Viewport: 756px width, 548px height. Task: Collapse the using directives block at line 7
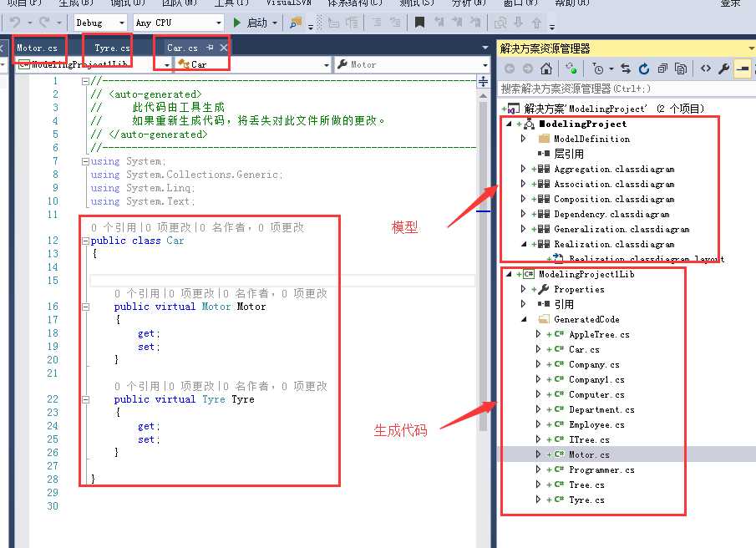(x=85, y=161)
